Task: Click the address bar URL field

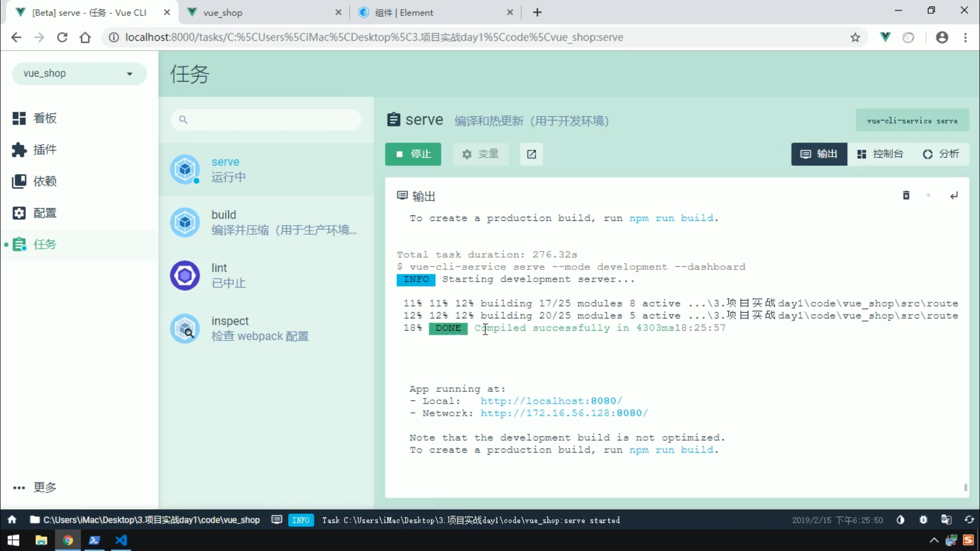Action: pos(485,37)
